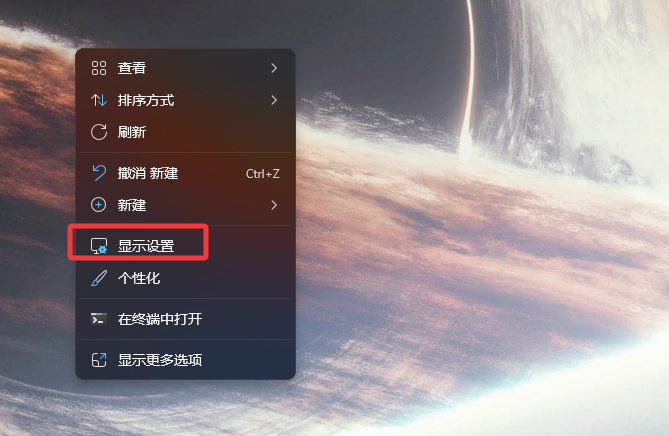Image resolution: width=669 pixels, height=436 pixels.
Task: Click the 显示更多选项 expand icon
Action: click(x=99, y=360)
